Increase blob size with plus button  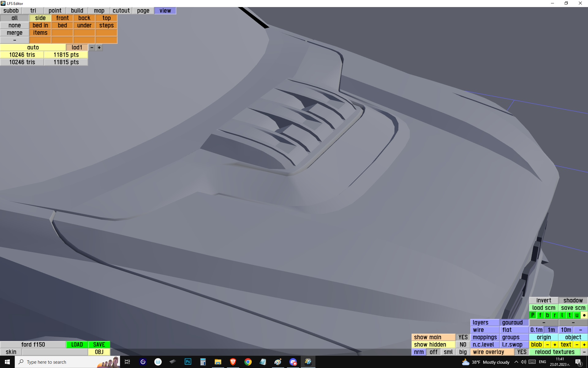(555, 344)
